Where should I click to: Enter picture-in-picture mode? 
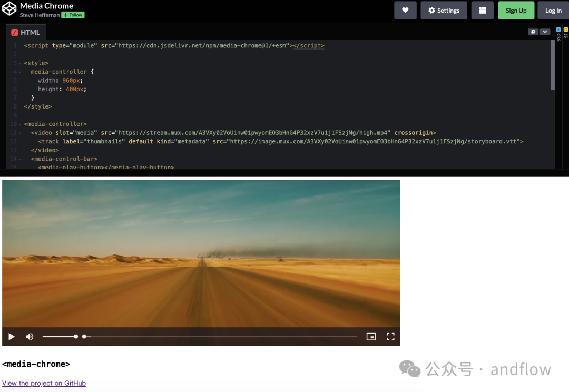pos(371,336)
